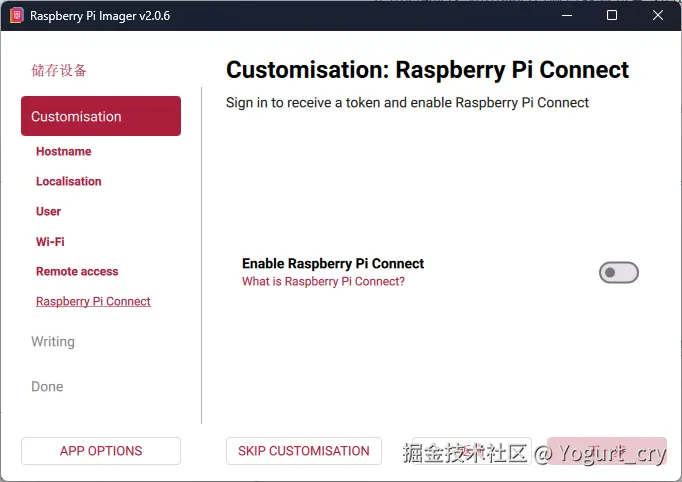
Task: Click the 'Customisation: Raspberry Pi Connect' heading
Action: pyautogui.click(x=427, y=70)
